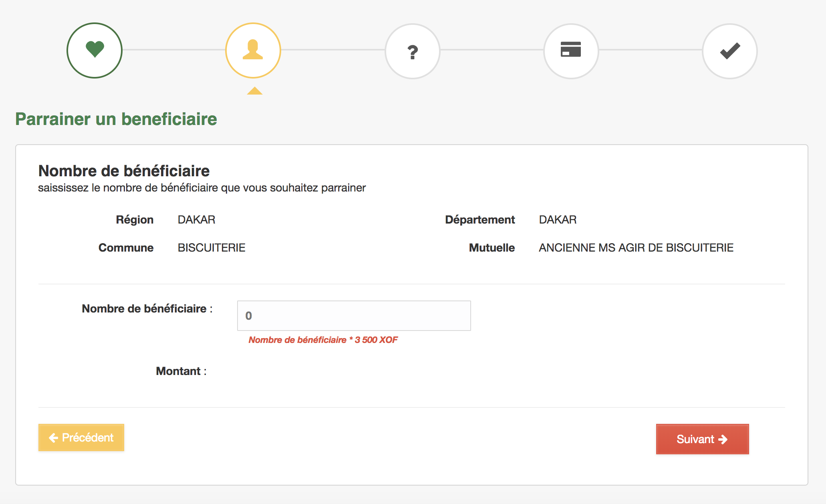
Task: Open the question mark step
Action: [x=412, y=51]
